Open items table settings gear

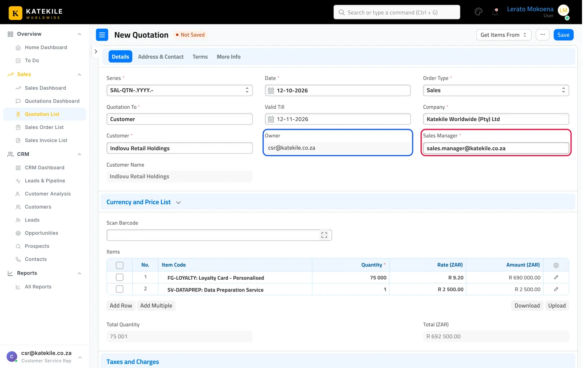[556, 265]
